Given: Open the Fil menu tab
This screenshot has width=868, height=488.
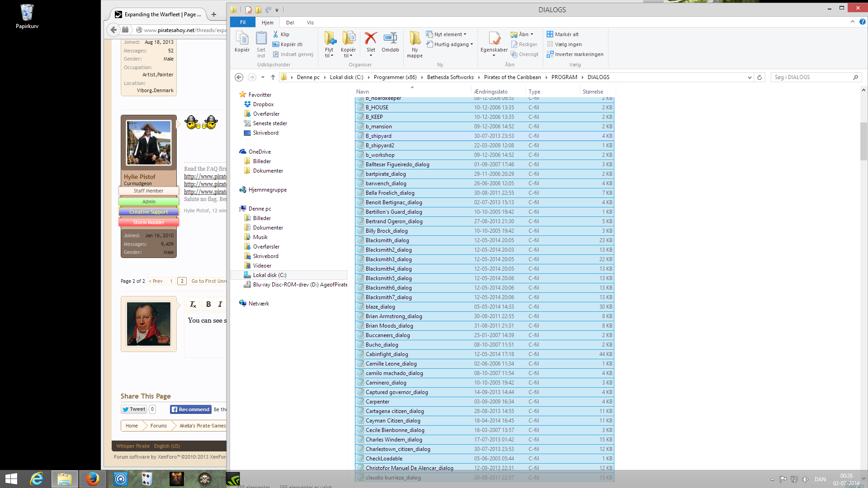Looking at the screenshot, I should coord(243,22).
